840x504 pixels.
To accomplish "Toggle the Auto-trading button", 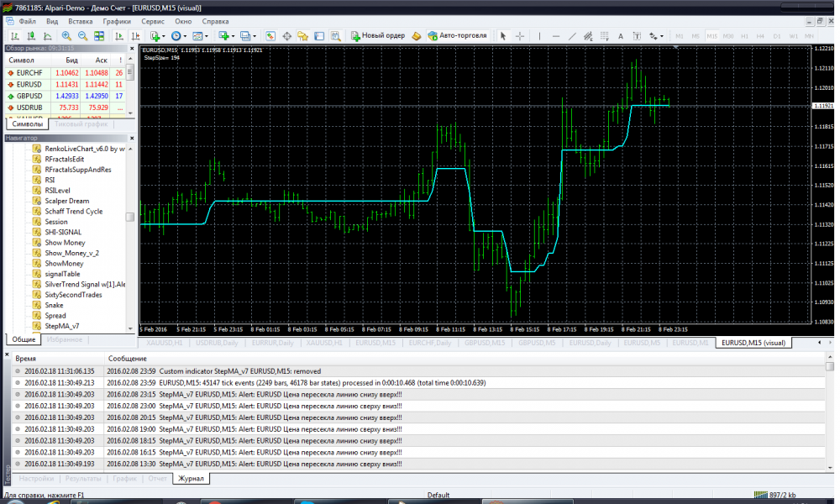I will pyautogui.click(x=456, y=36).
